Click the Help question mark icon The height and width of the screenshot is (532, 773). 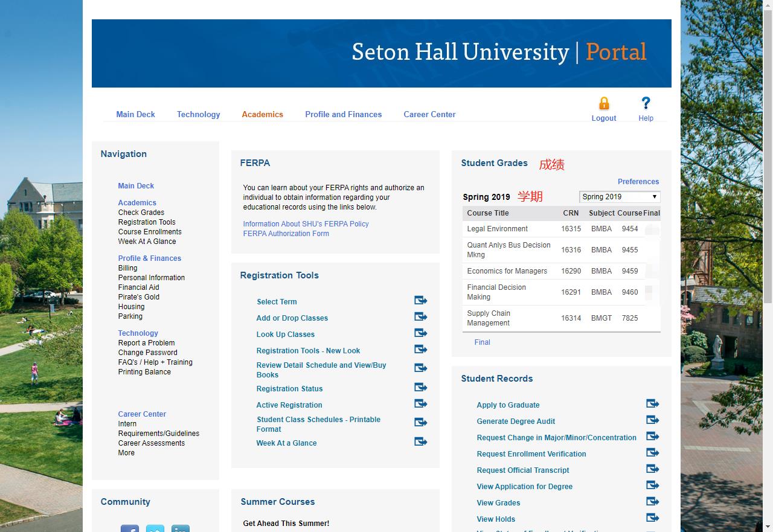click(646, 103)
